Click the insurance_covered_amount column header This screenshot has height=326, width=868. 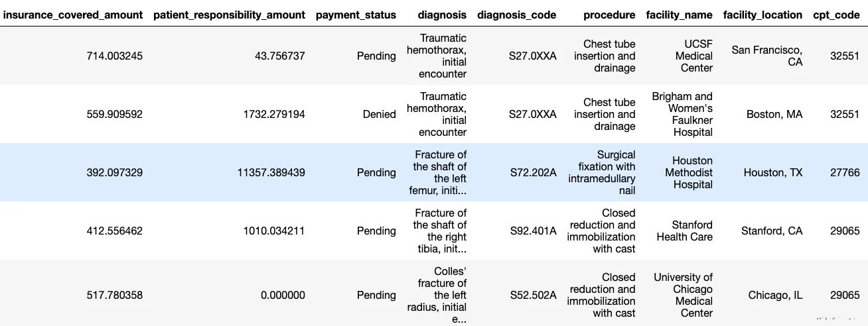tap(73, 15)
